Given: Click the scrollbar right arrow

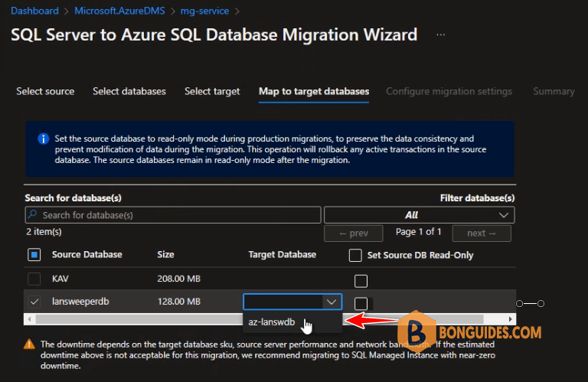Looking at the screenshot, I should (511, 319).
